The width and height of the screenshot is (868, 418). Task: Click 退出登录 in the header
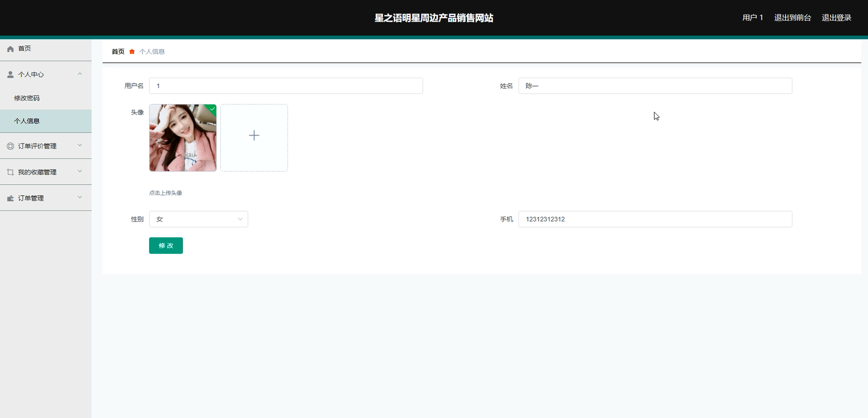coord(836,18)
